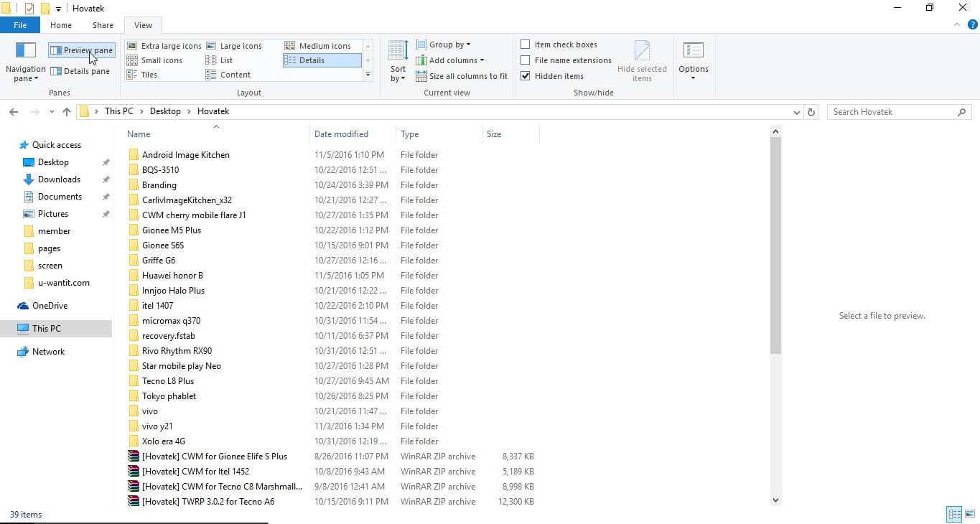
Task: Expand the This PC tree item
Action: pos(13,328)
